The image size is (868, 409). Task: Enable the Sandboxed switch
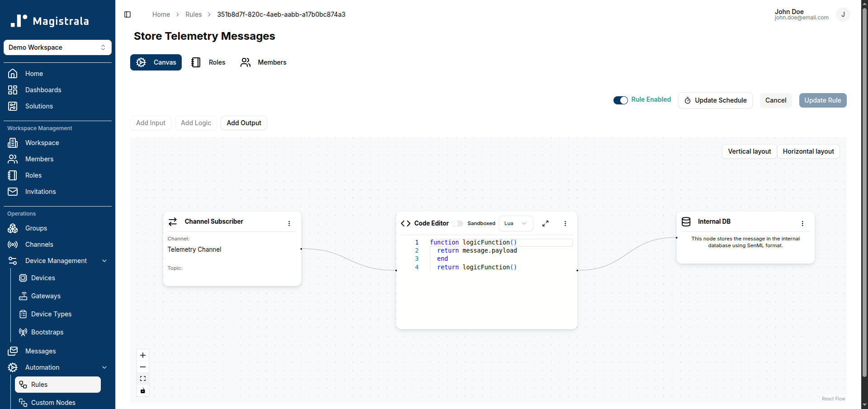458,223
